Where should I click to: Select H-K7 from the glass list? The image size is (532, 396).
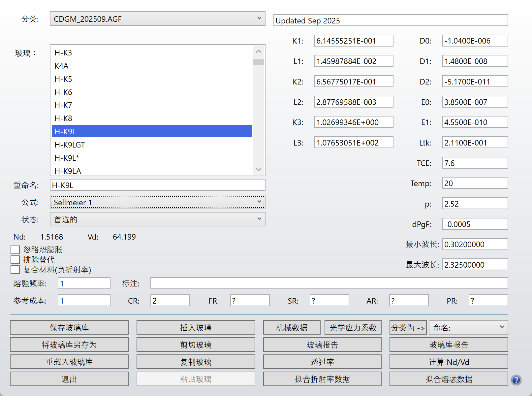coord(63,105)
